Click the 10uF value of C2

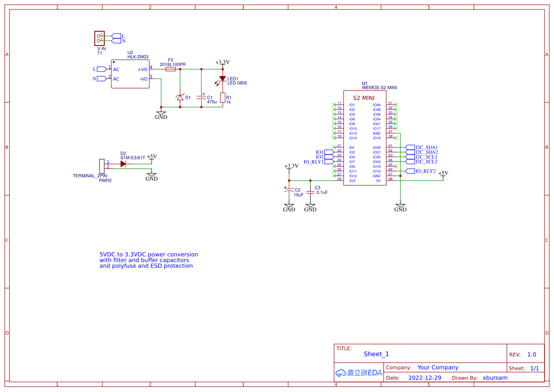299,195
